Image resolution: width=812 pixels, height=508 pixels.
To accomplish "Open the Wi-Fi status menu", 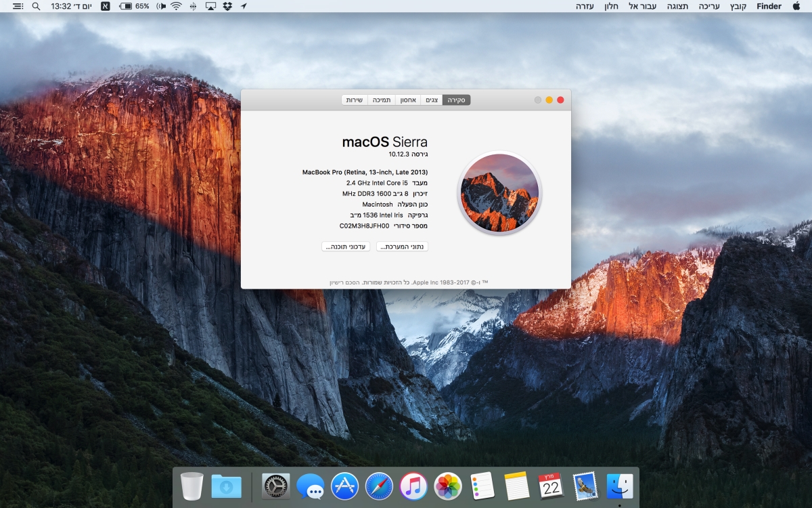I will point(176,6).
